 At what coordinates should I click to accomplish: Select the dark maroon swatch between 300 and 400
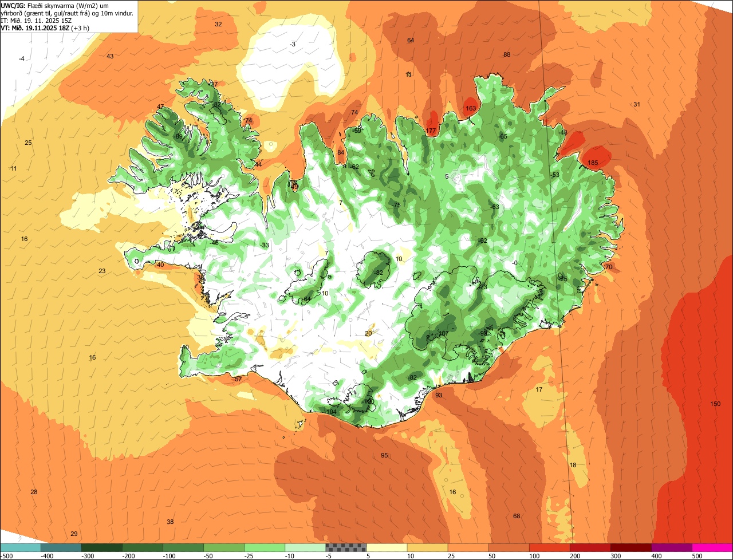pos(630,547)
